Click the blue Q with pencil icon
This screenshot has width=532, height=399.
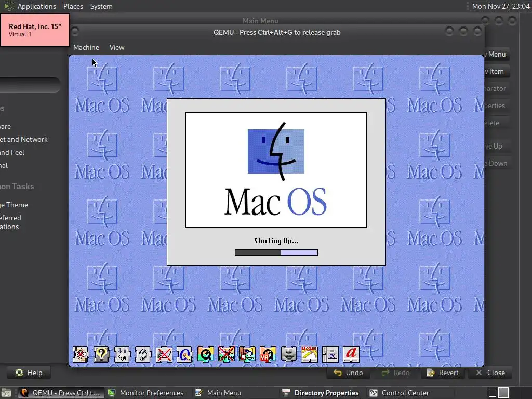(x=184, y=354)
